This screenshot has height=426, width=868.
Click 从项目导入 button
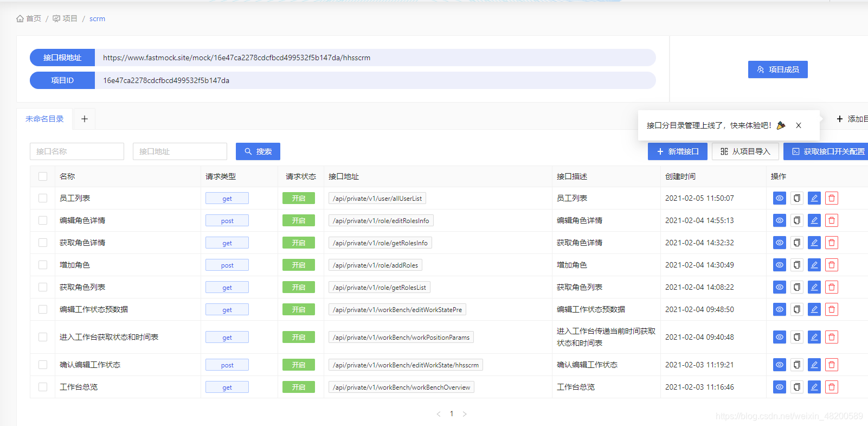[745, 151]
